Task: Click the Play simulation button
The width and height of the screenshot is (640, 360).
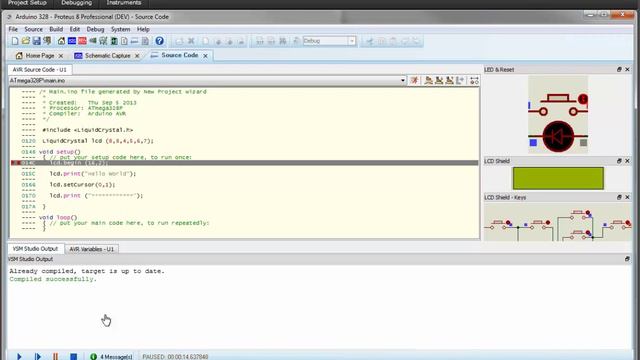Action: (x=19, y=356)
